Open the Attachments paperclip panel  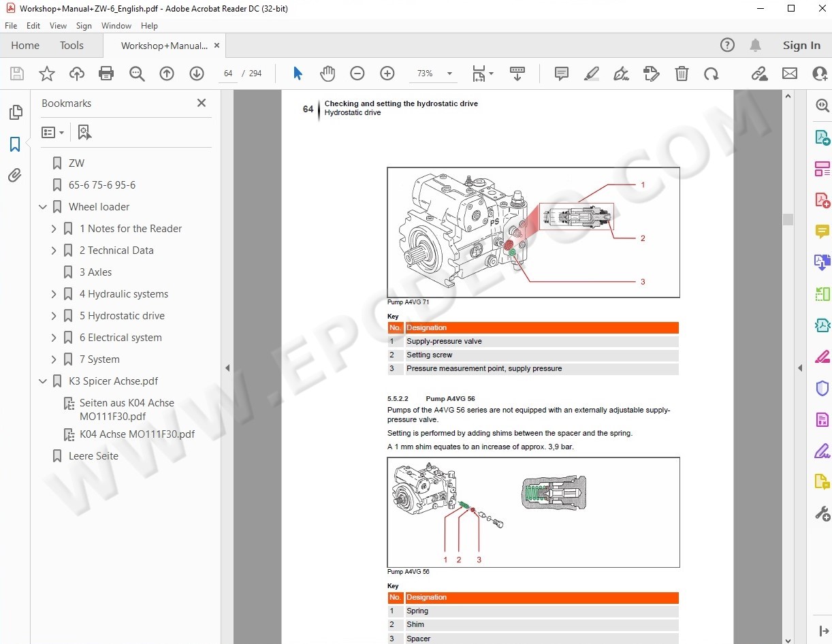[15, 176]
